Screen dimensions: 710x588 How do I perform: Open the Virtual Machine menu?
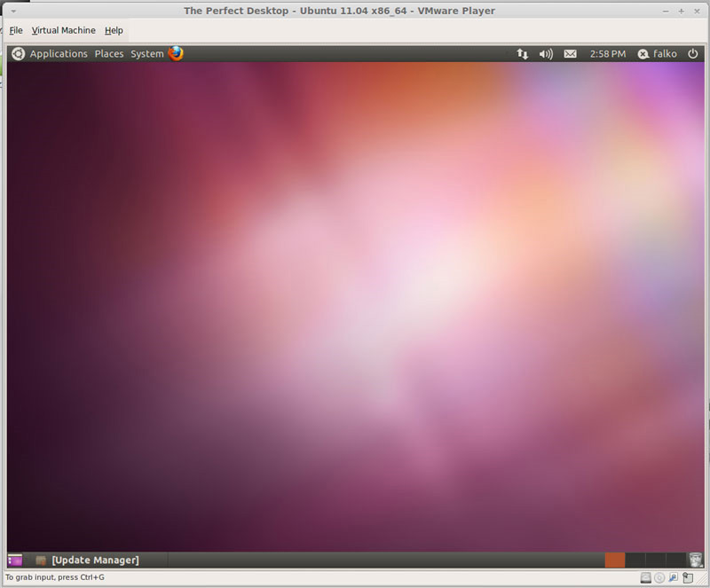(63, 30)
